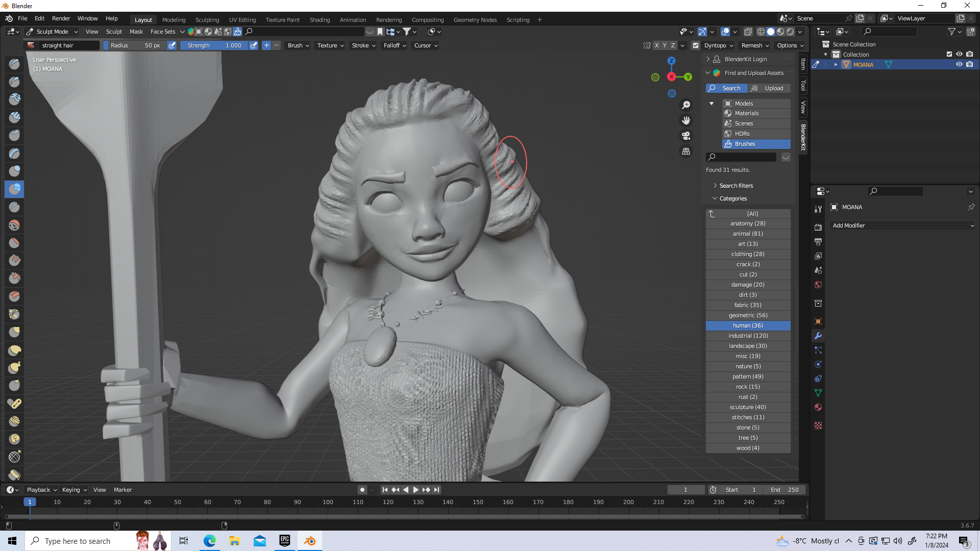This screenshot has width=980, height=551.
Task: Select the Fill brush tool
Action: (x=14, y=260)
